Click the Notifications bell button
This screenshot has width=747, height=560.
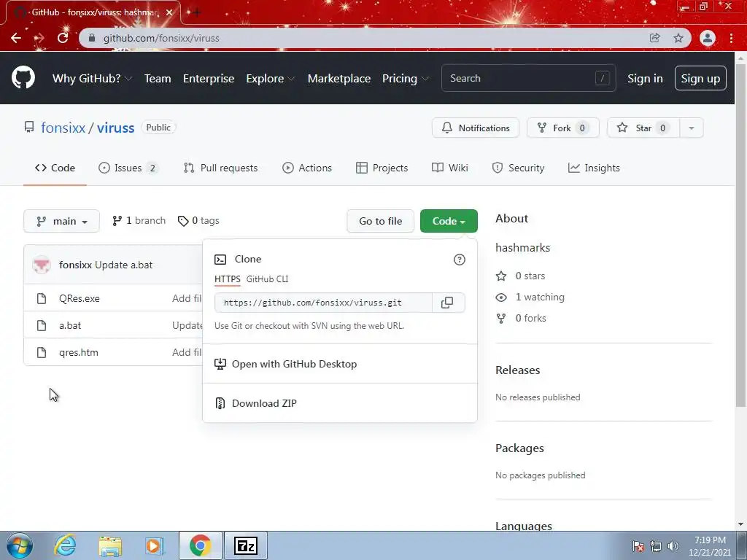click(476, 128)
